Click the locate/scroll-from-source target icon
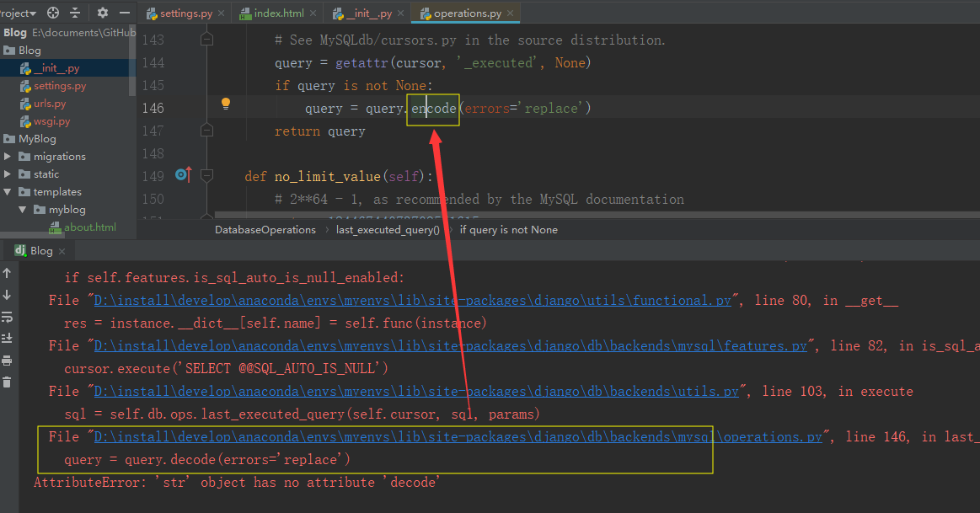980x513 pixels. [54, 13]
